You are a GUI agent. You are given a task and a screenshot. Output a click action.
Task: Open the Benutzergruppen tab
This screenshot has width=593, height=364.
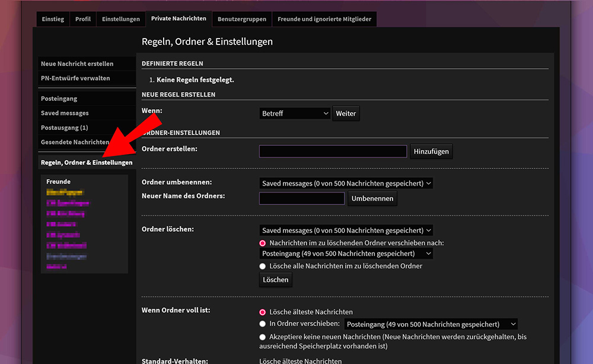[241, 19]
